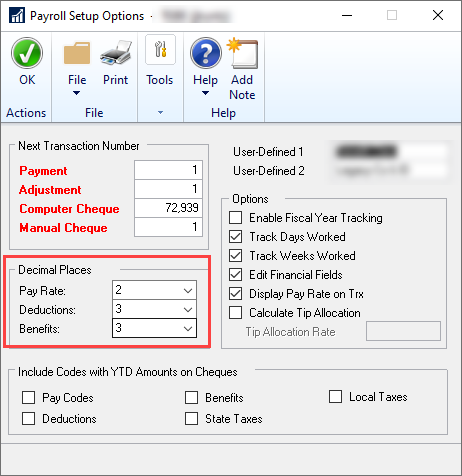The width and height of the screenshot is (462, 476).
Task: Open Pay Rate decimal places dropdown
Action: 155,290
